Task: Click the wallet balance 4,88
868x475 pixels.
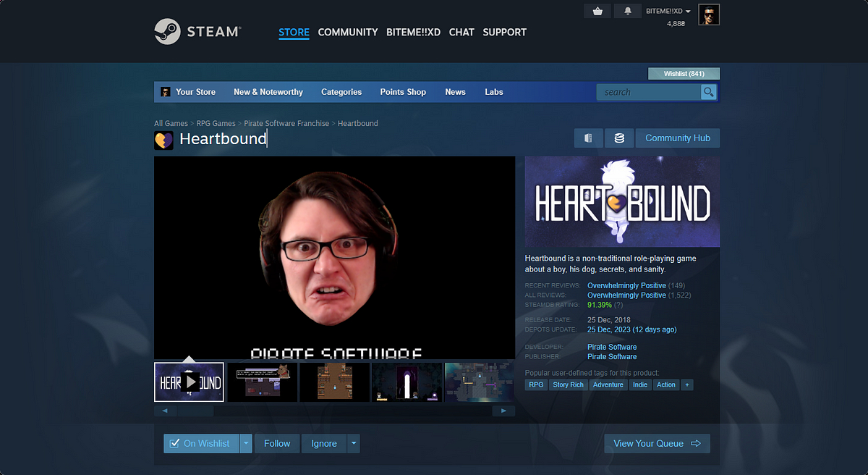Action: click(x=676, y=24)
